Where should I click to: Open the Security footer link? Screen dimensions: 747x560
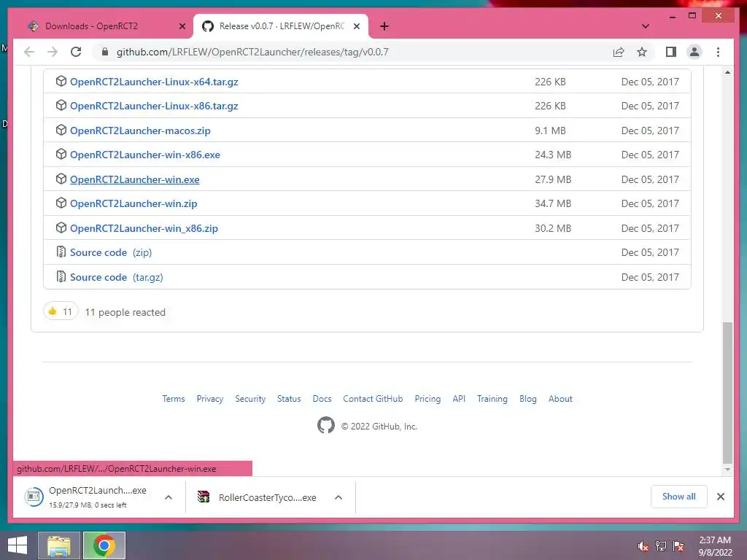(250, 399)
